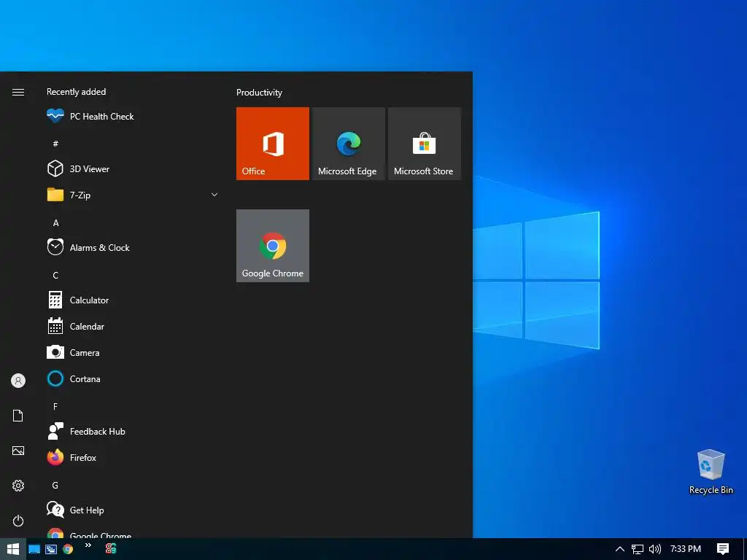This screenshot has height=560, width=747.
Task: Open Google Chrome from the taskbar
Action: 68,549
